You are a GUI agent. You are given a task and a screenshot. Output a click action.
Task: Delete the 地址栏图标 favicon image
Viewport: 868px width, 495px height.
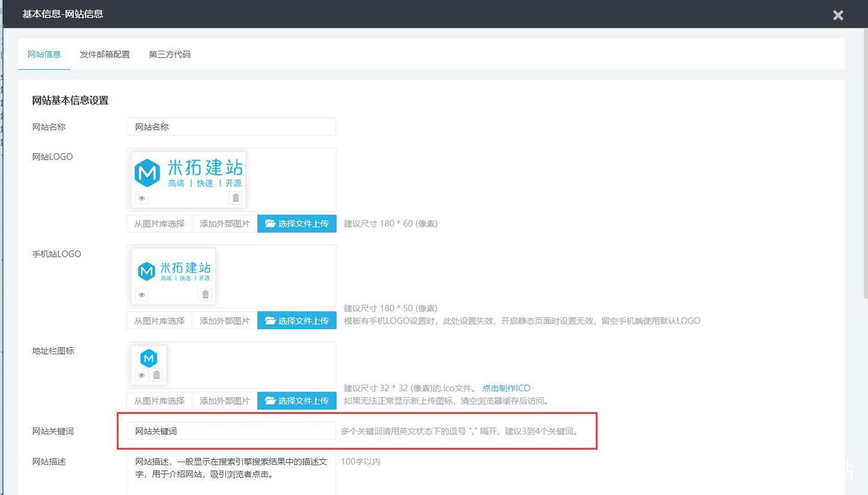click(x=156, y=375)
